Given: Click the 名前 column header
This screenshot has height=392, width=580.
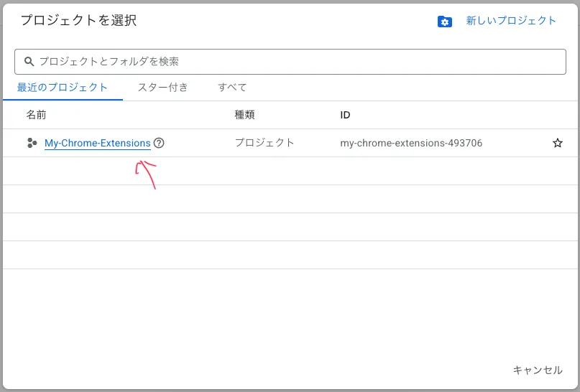Looking at the screenshot, I should click(36, 115).
